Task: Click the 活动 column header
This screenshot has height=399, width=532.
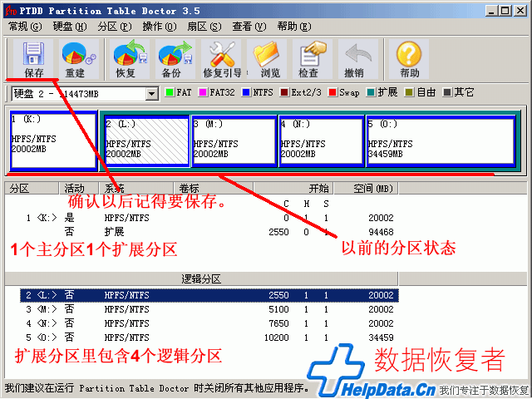Action: point(79,189)
